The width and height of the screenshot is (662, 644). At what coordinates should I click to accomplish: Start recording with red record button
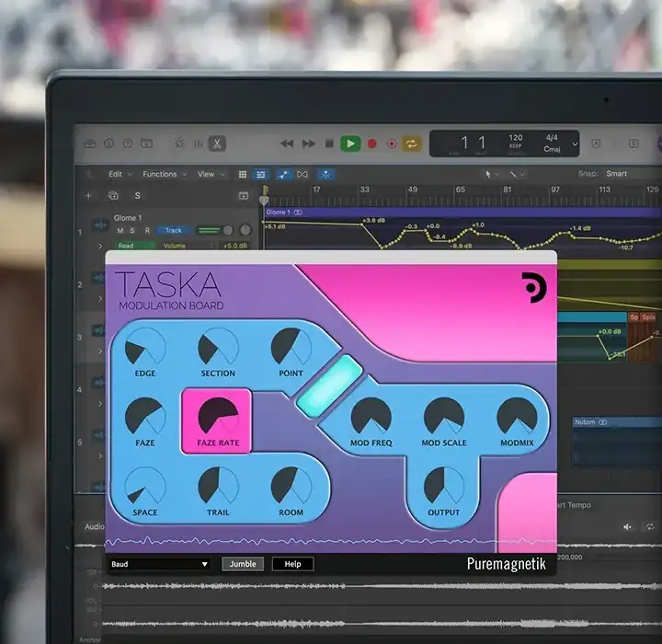click(x=372, y=144)
